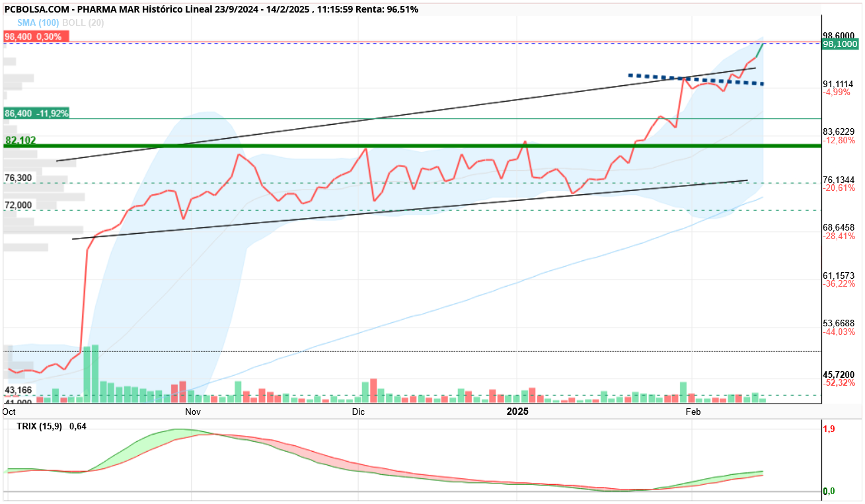Image resolution: width=865 pixels, height=504 pixels.
Task: Click the -52,32% percentage axis label
Action: coord(839,383)
